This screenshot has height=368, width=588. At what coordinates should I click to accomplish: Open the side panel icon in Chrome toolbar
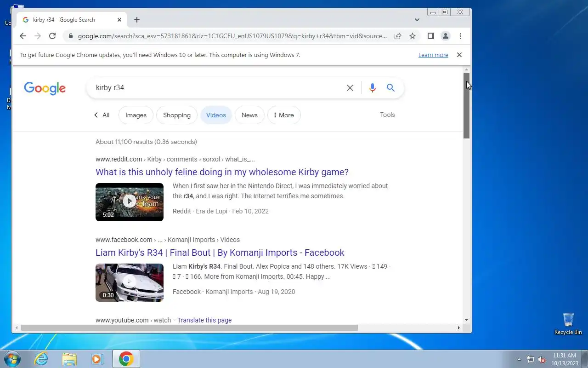[x=430, y=36]
